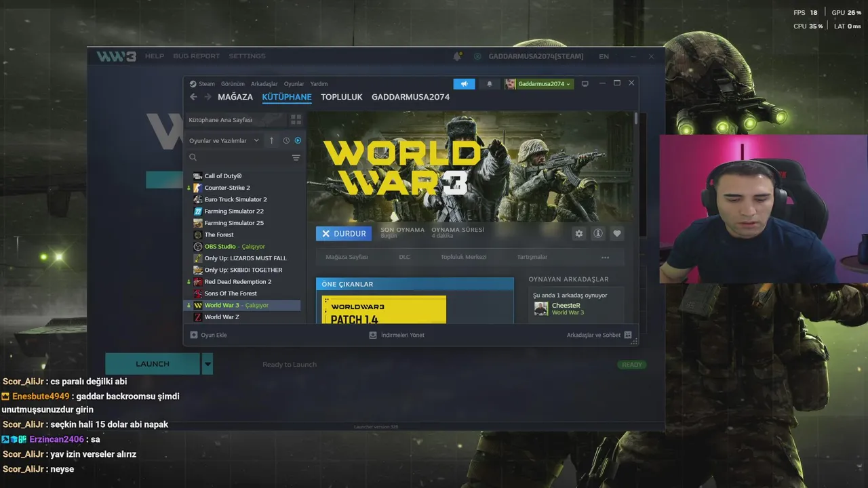Viewport: 868px width, 488px height.
Task: Open WW3 launcher notification bell
Action: point(457,56)
